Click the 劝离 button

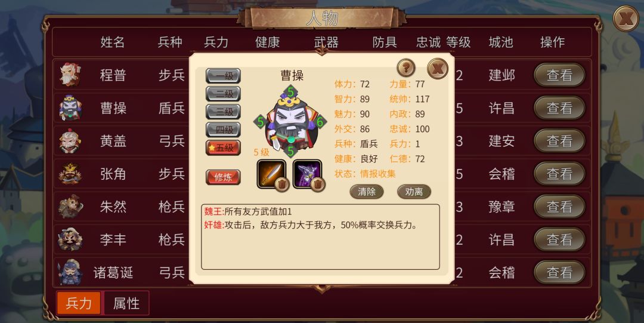[x=414, y=192]
